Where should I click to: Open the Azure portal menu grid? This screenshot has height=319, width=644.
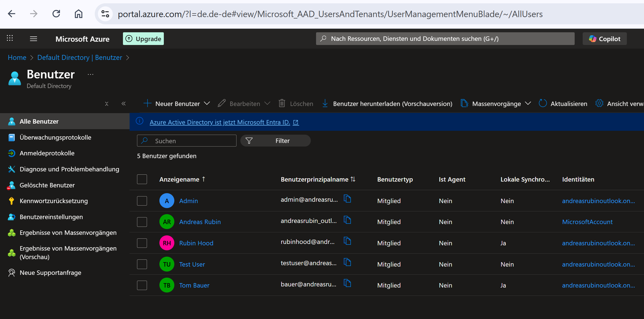pyautogui.click(x=10, y=38)
